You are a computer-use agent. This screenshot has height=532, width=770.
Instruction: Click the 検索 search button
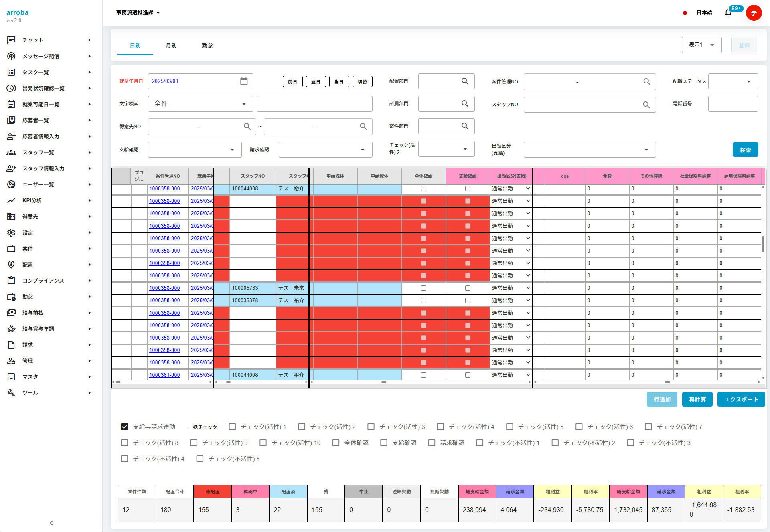pos(745,150)
